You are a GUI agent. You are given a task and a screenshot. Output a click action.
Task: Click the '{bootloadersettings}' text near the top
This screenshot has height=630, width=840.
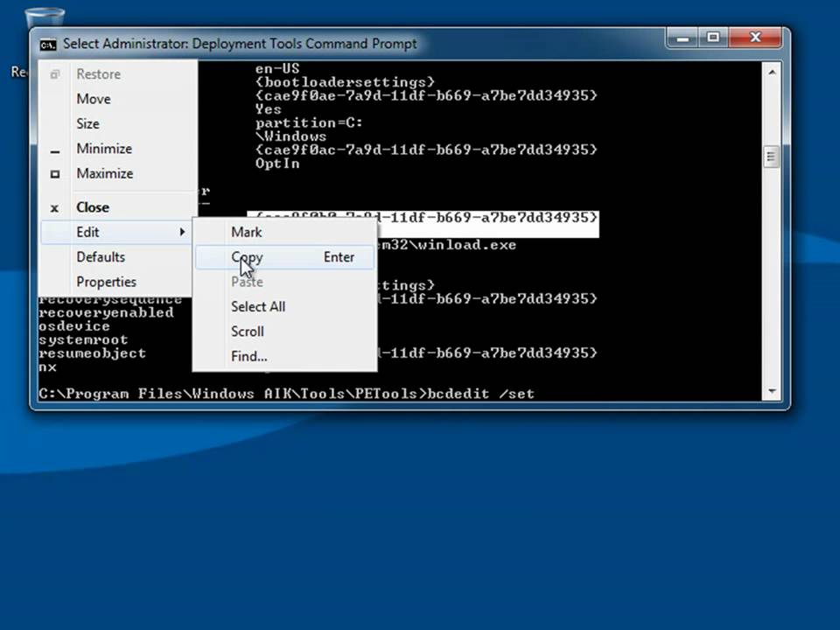tap(345, 82)
